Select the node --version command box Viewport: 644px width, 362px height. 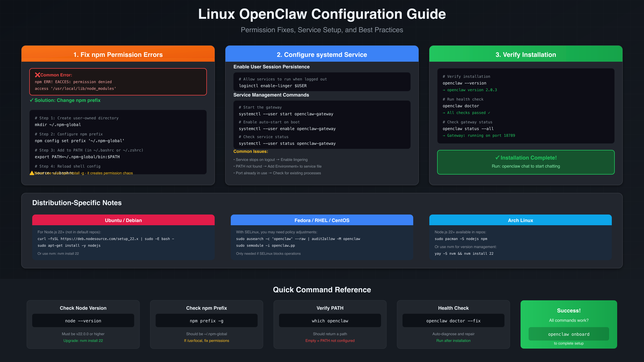click(83, 320)
